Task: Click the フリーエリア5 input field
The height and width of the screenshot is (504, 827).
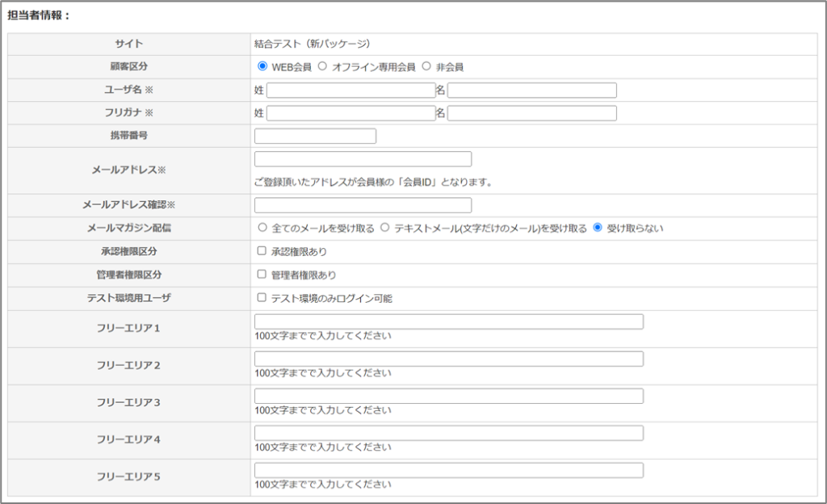Action: pos(448,470)
